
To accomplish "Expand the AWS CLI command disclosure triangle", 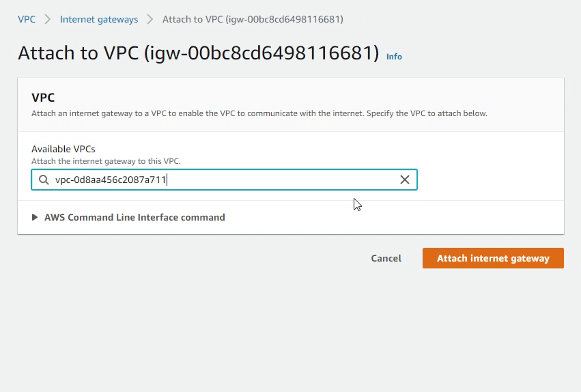I will [36, 217].
